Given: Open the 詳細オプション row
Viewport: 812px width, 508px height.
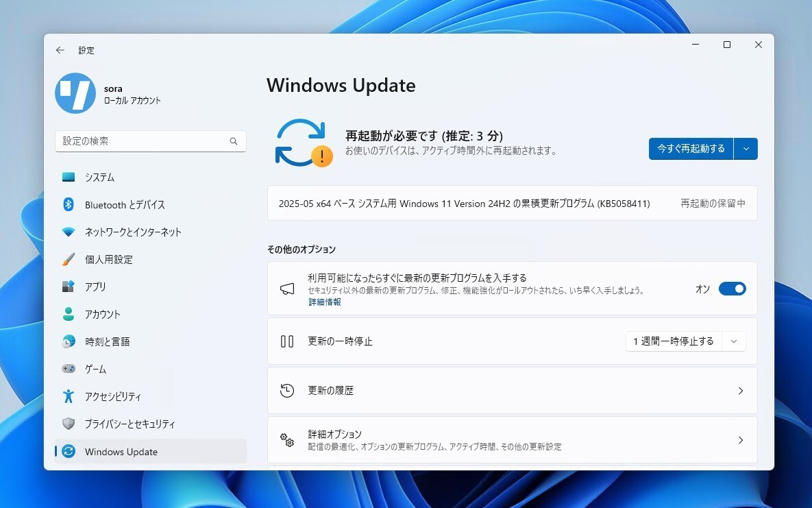Looking at the screenshot, I should (512, 439).
